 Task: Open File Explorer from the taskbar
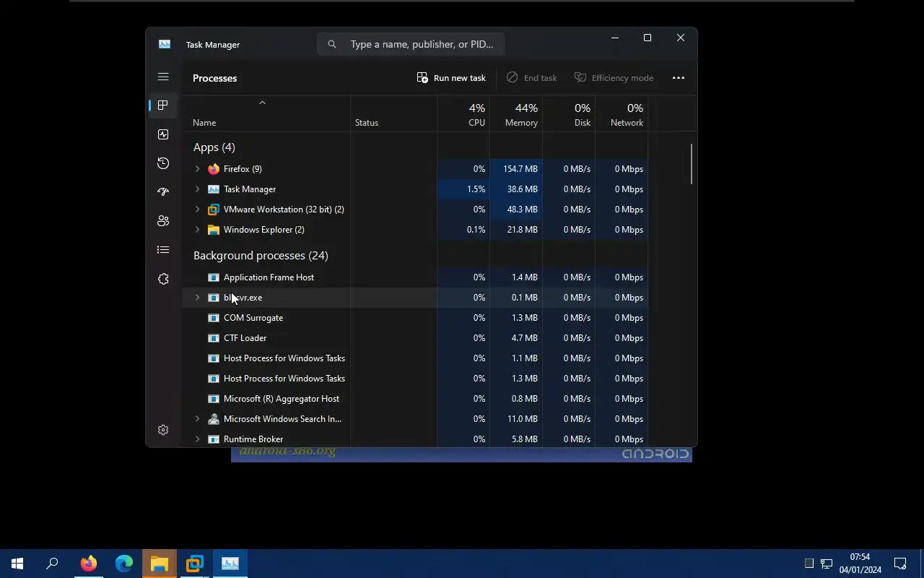point(160,564)
